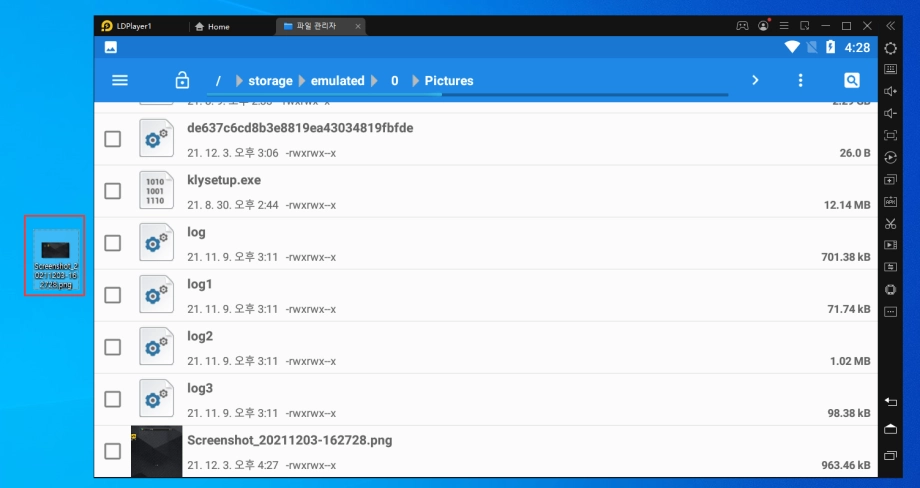Viewport: 920px width, 488px height.
Task: Mark the log3 checkbox
Action: 113,399
